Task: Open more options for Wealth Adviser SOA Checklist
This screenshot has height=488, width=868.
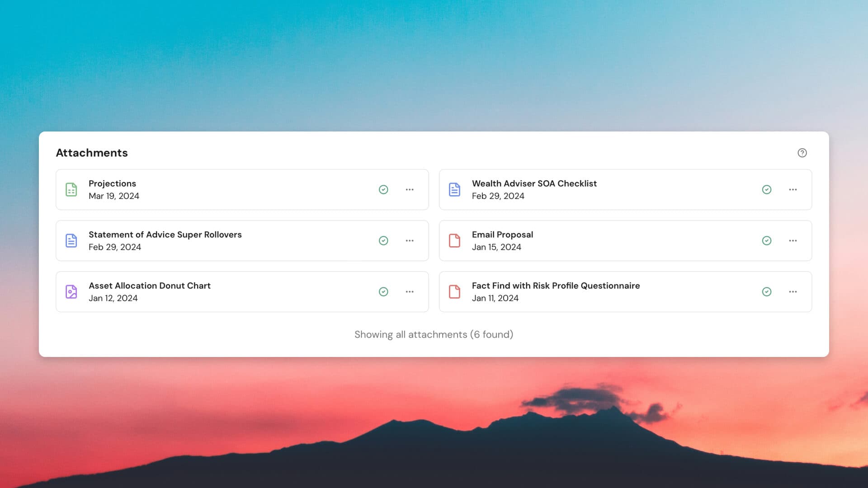Action: (793, 189)
